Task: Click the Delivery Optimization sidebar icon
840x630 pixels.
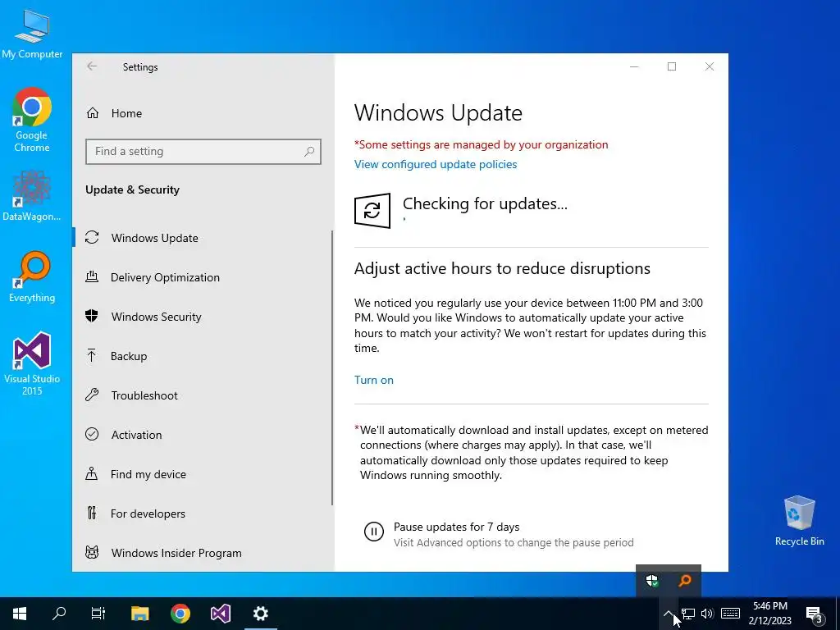Action: pyautogui.click(x=92, y=277)
